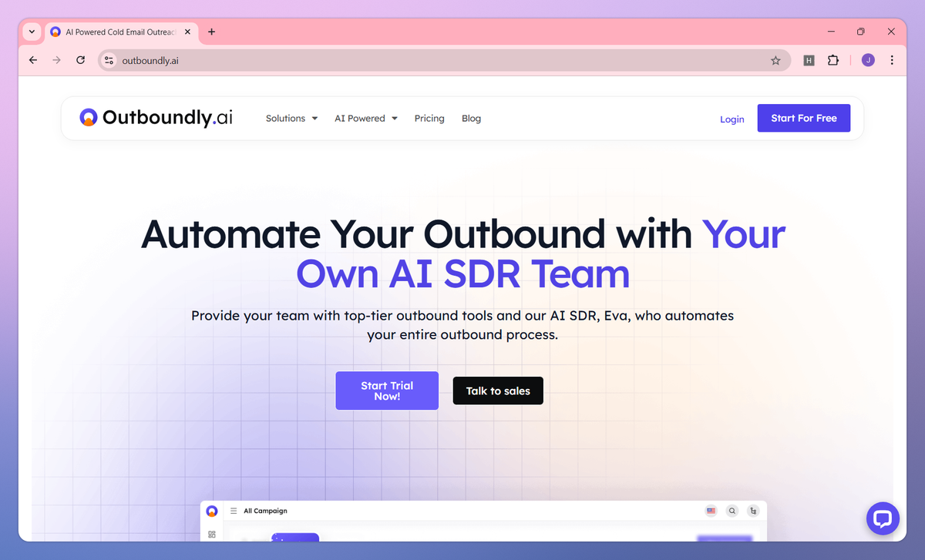Reload the current page
This screenshot has height=560, width=925.
click(x=80, y=60)
